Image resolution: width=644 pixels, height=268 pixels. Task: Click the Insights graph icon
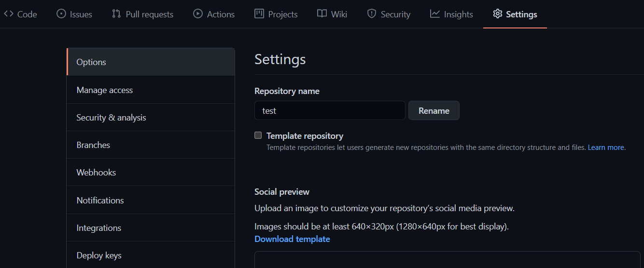435,14
